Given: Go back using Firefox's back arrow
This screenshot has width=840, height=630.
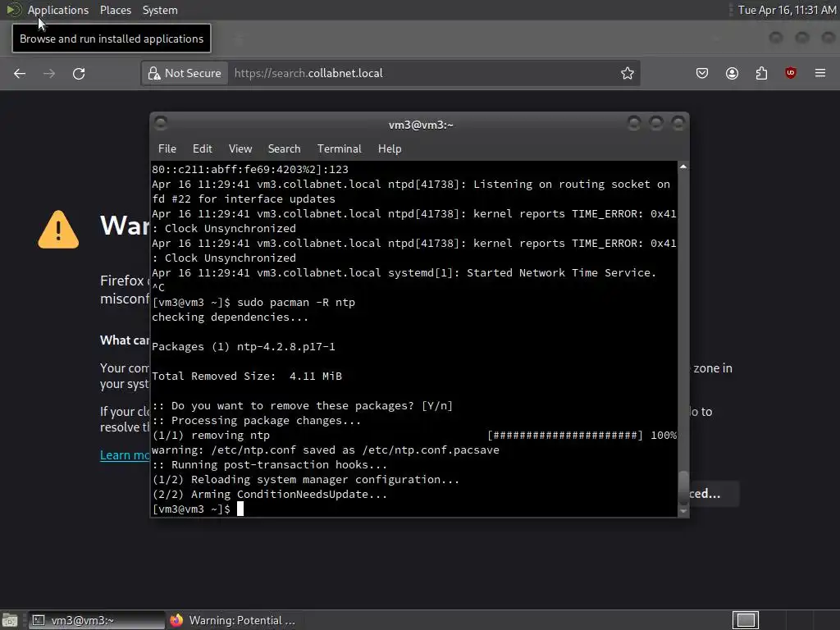Looking at the screenshot, I should 20,73.
